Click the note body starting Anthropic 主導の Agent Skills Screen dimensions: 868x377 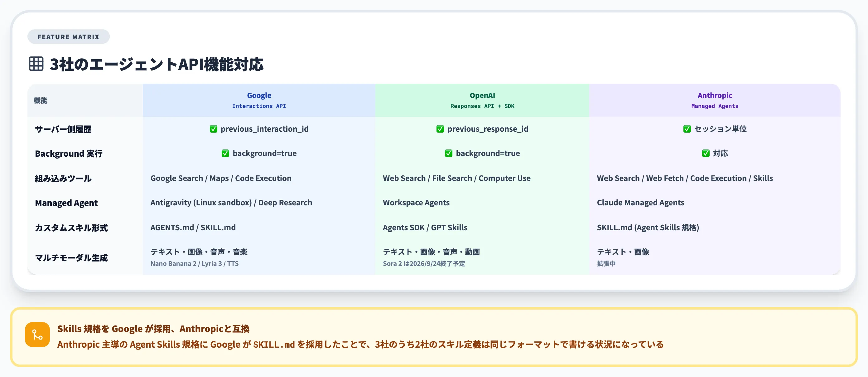[360, 344]
